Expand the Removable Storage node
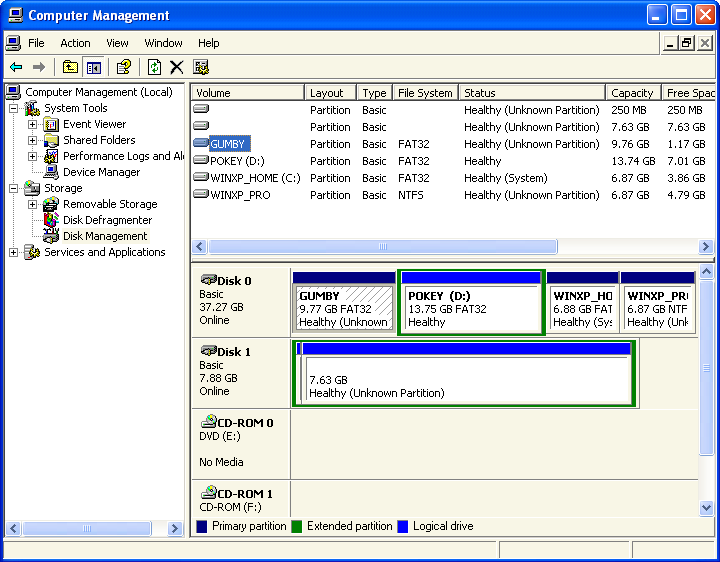 [33, 204]
